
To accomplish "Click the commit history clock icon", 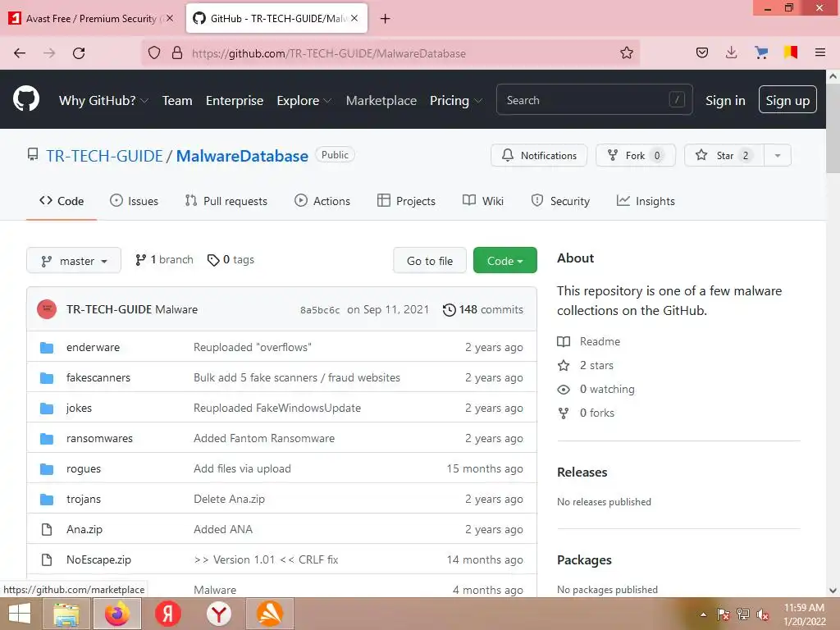I will pyautogui.click(x=449, y=309).
